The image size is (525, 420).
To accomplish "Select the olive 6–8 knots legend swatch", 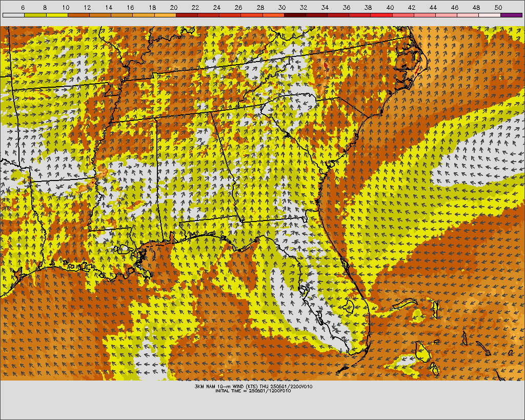I will 35,15.
